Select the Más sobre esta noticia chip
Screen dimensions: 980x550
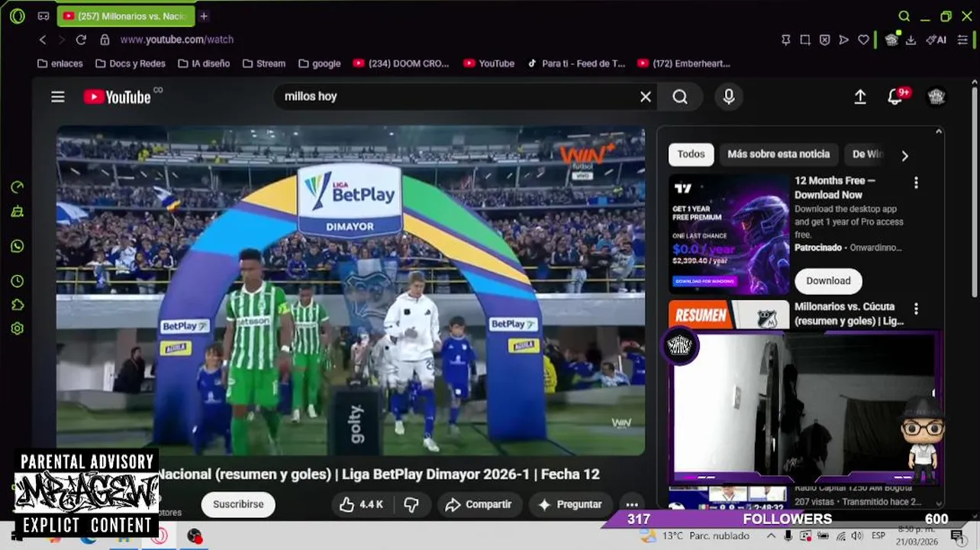779,154
